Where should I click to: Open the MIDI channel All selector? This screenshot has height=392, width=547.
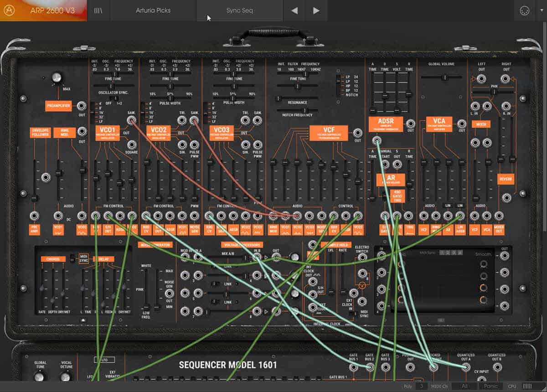tap(464, 386)
